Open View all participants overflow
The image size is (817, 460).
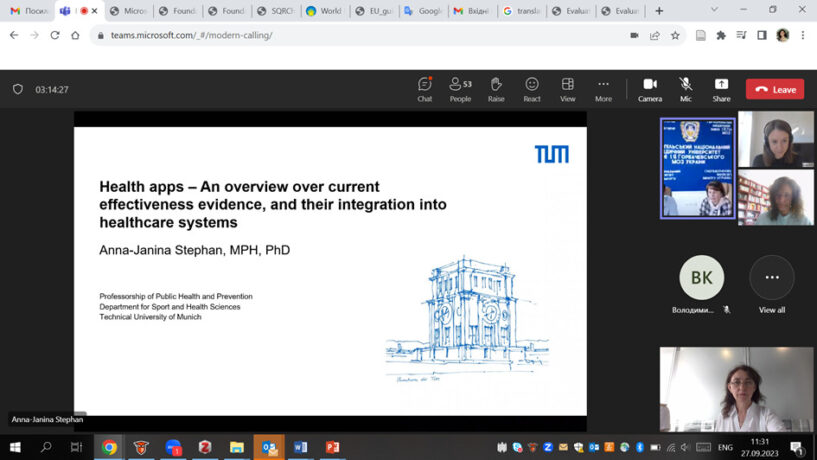click(x=771, y=278)
